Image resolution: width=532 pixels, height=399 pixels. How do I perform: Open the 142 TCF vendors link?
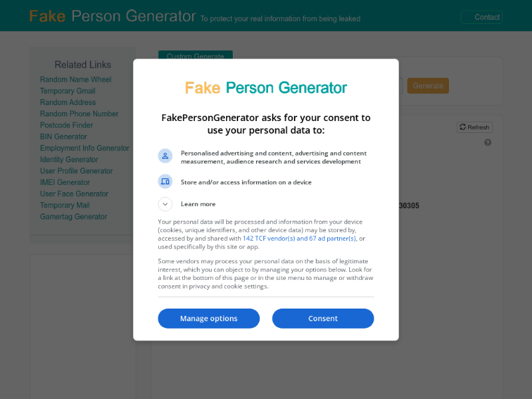tap(299, 238)
